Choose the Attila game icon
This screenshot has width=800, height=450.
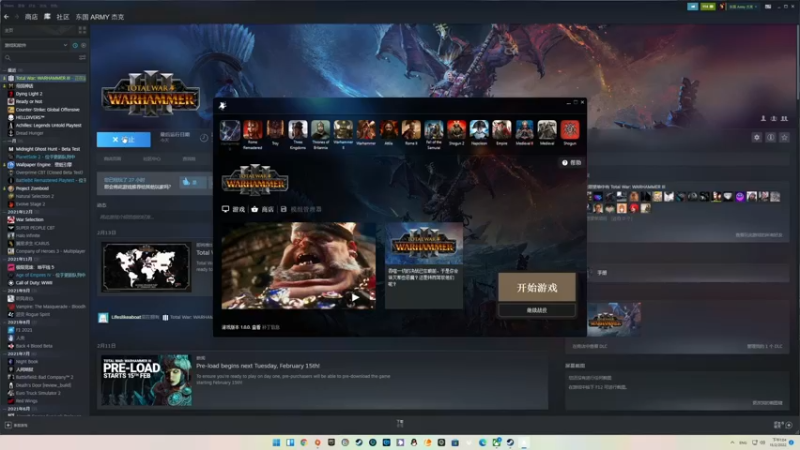[x=389, y=130]
